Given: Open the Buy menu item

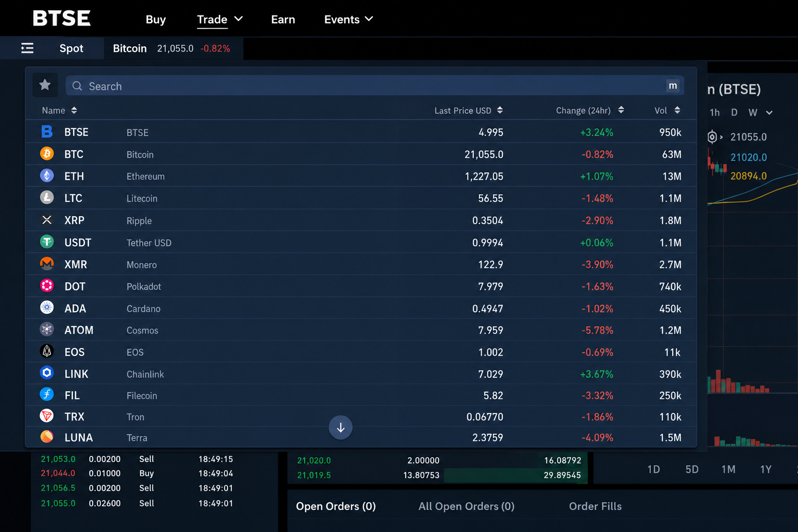Looking at the screenshot, I should pyautogui.click(x=156, y=19).
